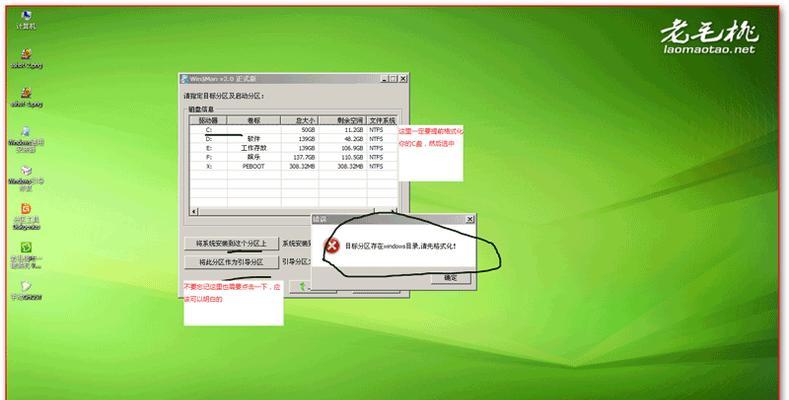Viewport: 789px width, 400px height.
Task: Close the error dialog with its X button
Action: [469, 219]
